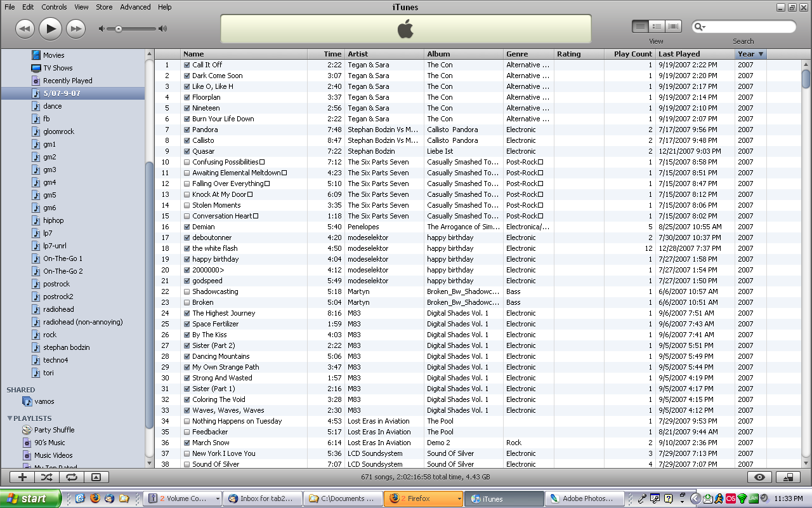
Task: Open the Controls menu
Action: click(54, 7)
